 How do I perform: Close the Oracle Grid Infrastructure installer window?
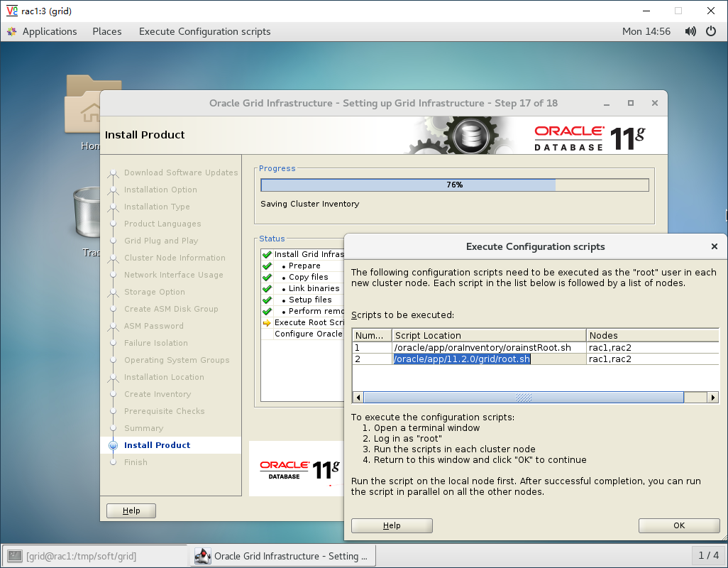click(x=655, y=103)
